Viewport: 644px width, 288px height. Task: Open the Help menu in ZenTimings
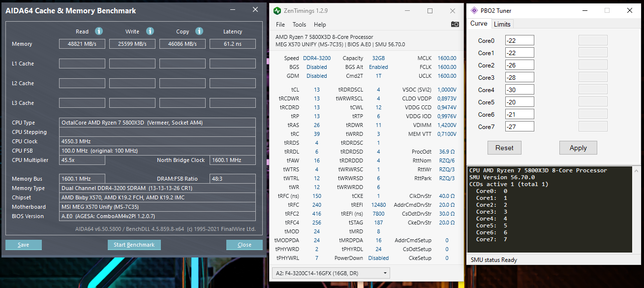tap(320, 25)
